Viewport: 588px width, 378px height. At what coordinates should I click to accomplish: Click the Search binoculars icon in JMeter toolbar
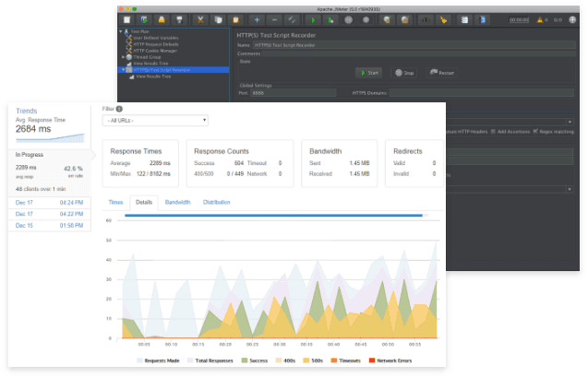[426, 20]
